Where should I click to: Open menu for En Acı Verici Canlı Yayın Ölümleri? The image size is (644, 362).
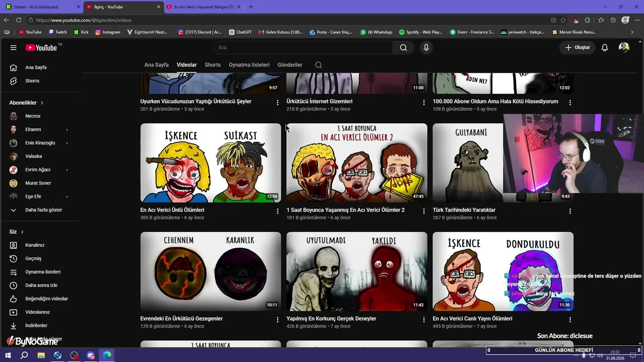570,320
